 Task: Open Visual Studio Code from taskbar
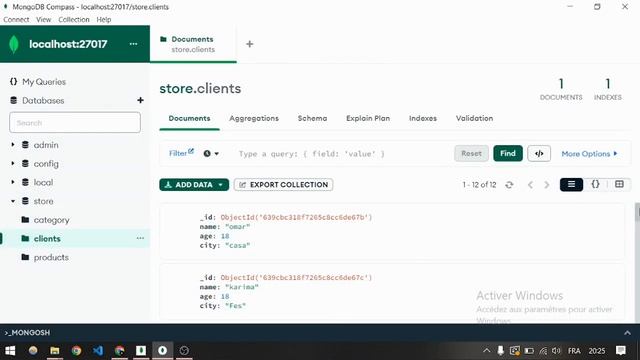click(98, 351)
